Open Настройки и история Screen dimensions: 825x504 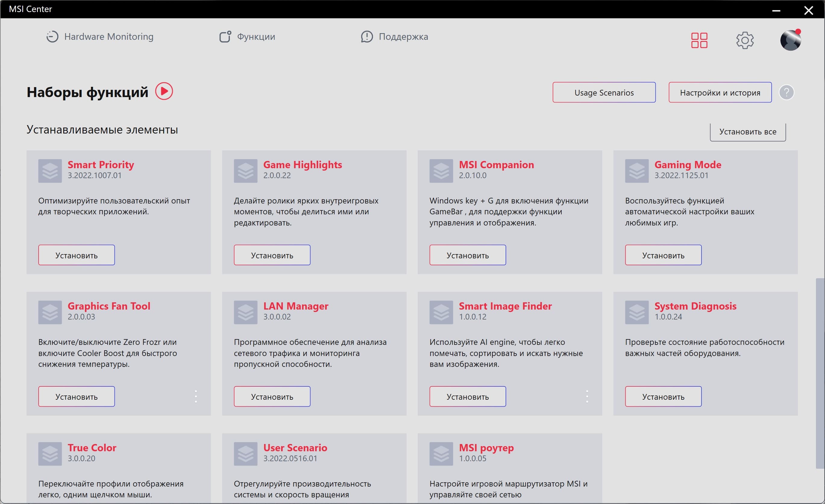coord(720,93)
